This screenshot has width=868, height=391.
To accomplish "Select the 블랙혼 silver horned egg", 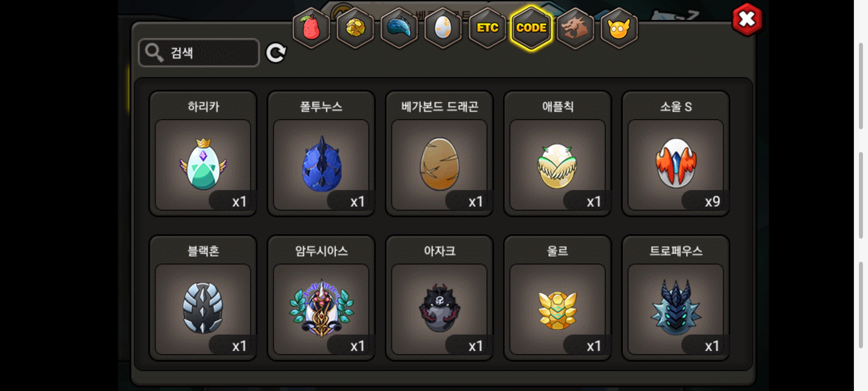I will (203, 298).
